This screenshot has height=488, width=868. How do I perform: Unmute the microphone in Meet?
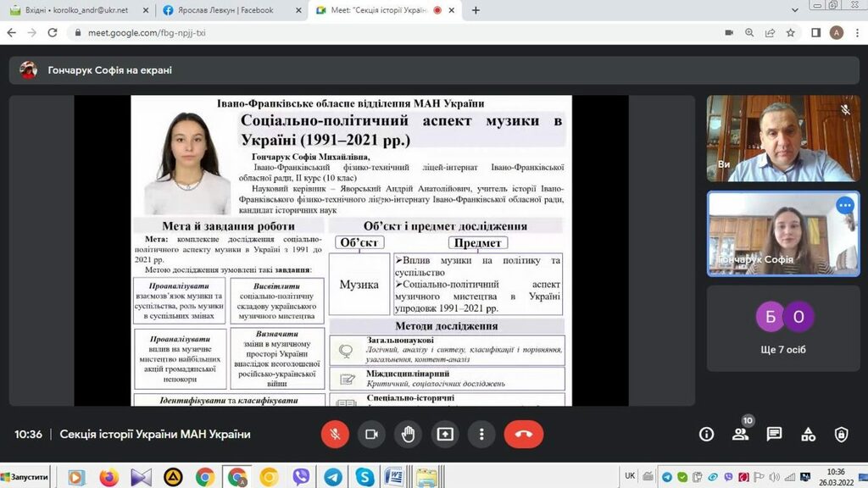click(x=335, y=434)
